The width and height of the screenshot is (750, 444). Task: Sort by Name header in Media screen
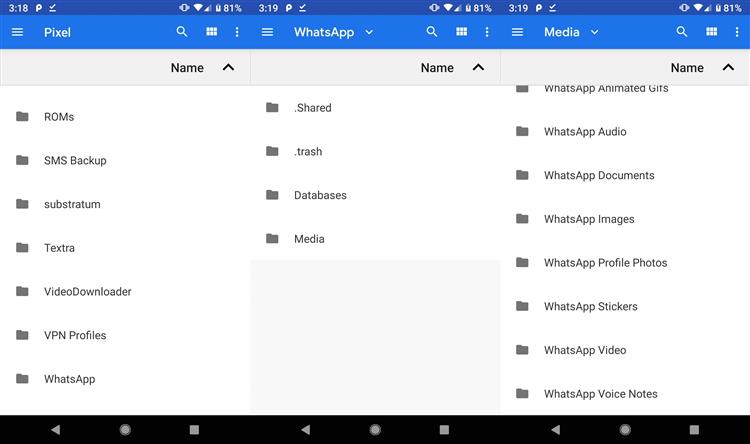click(687, 68)
